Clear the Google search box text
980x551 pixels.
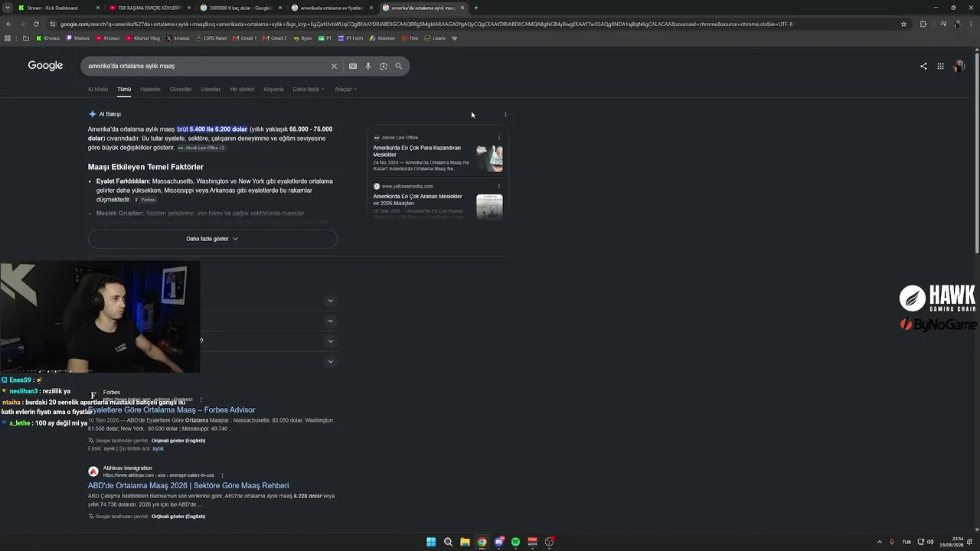click(x=334, y=67)
